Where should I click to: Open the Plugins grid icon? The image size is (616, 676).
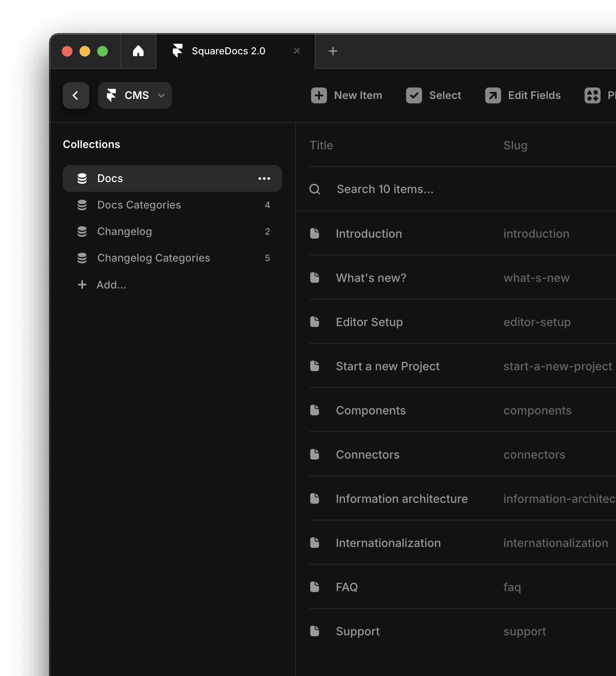(592, 95)
